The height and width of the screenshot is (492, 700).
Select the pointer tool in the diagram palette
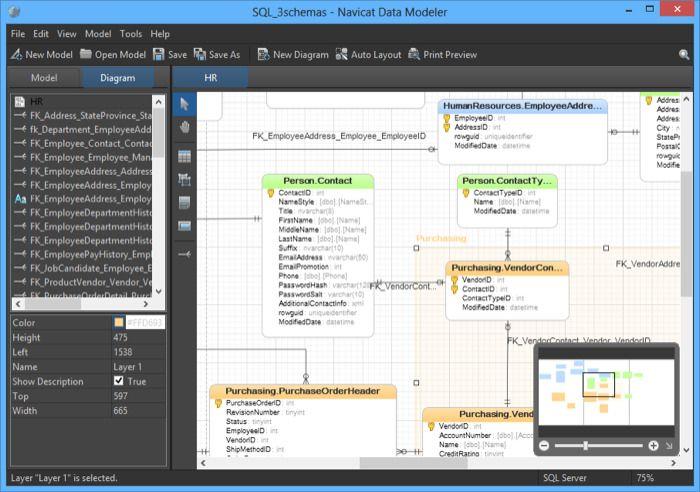pyautogui.click(x=184, y=104)
